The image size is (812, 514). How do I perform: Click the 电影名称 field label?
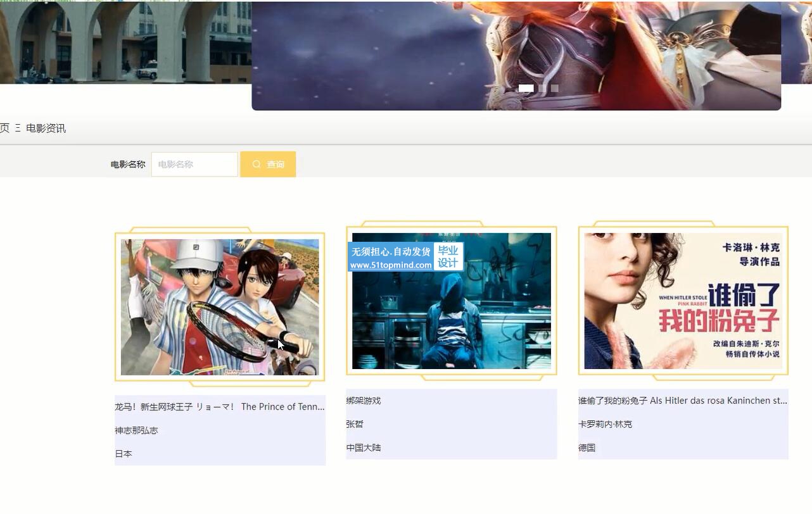(128, 165)
